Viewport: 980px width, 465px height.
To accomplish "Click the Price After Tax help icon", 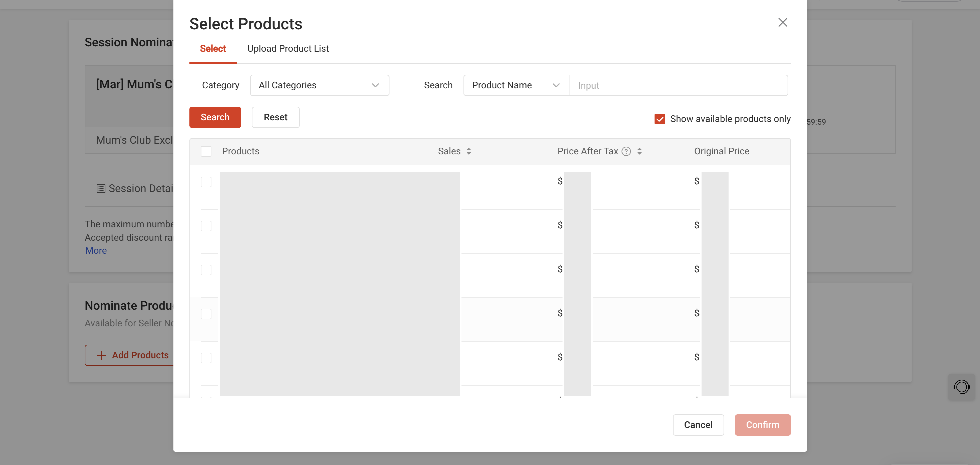I will pyautogui.click(x=626, y=151).
